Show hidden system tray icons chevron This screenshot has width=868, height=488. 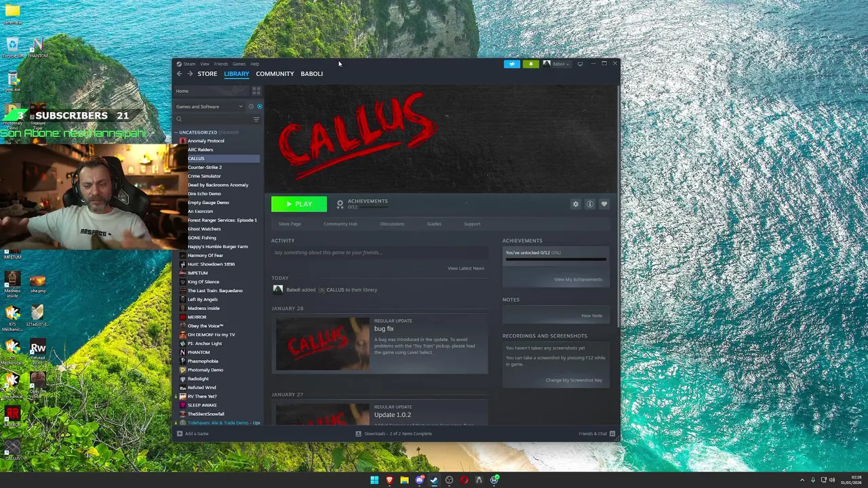tap(802, 480)
